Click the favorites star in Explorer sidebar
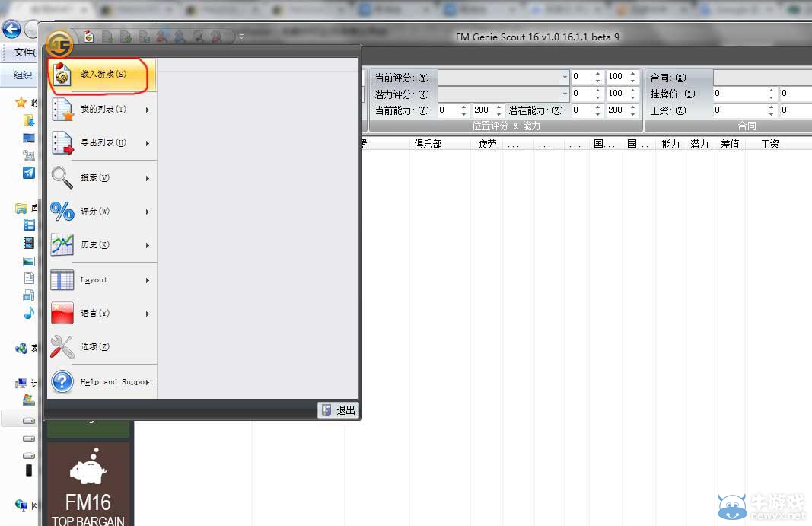Screen dimensions: 812x526 click(x=21, y=103)
